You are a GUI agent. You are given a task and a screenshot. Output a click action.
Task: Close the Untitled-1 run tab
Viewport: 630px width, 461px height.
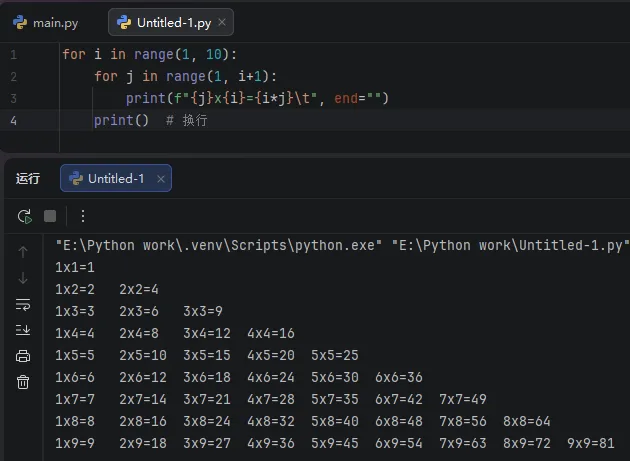159,179
